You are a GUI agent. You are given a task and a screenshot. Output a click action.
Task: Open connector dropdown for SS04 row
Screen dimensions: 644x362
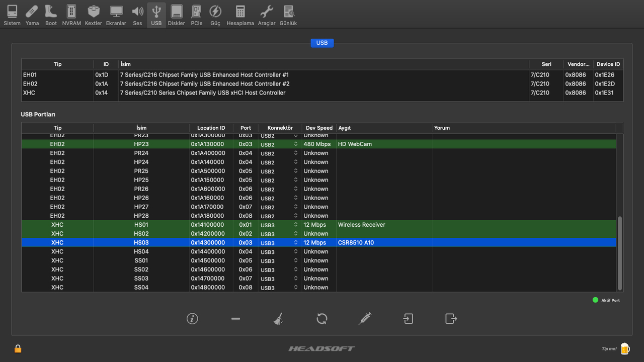click(x=296, y=288)
